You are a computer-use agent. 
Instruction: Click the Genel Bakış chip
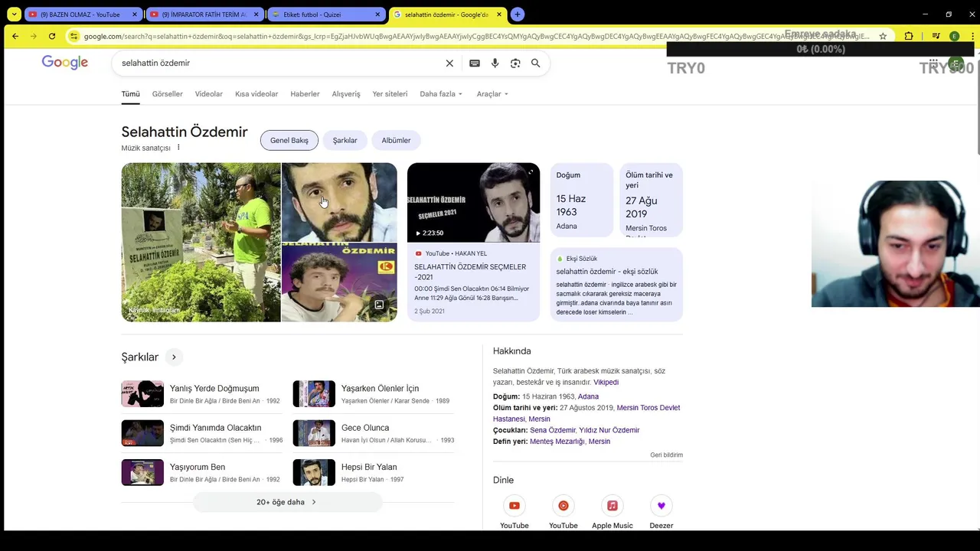point(289,140)
